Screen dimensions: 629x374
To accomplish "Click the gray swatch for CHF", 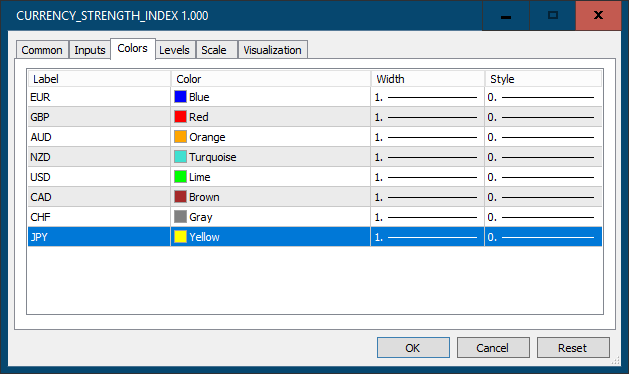I will point(181,217).
